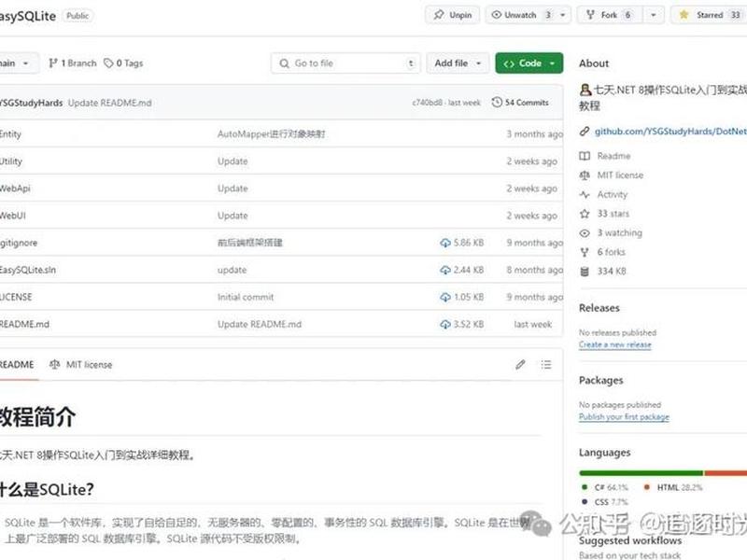Click the download icon next to 3.52 KB
The image size is (747, 560).
[445, 324]
